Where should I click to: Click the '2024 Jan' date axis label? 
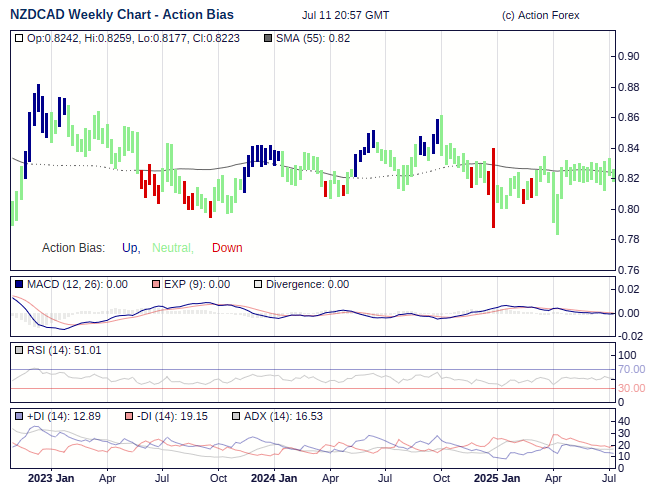273,478
